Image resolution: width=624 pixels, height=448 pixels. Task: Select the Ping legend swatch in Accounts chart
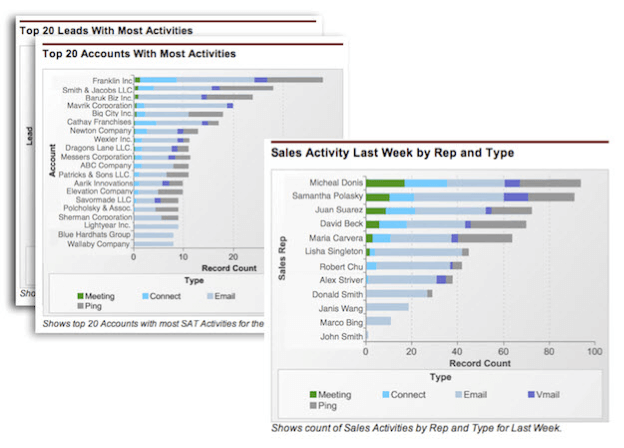tap(83, 308)
